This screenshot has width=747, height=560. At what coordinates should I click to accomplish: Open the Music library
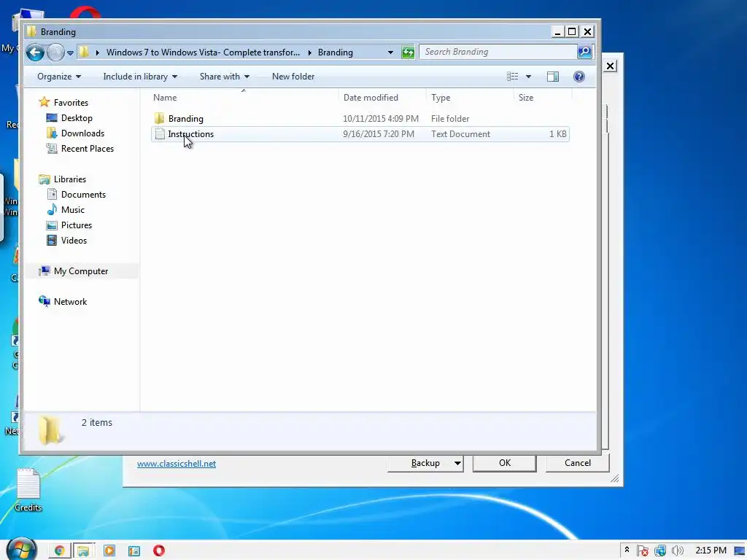click(72, 209)
